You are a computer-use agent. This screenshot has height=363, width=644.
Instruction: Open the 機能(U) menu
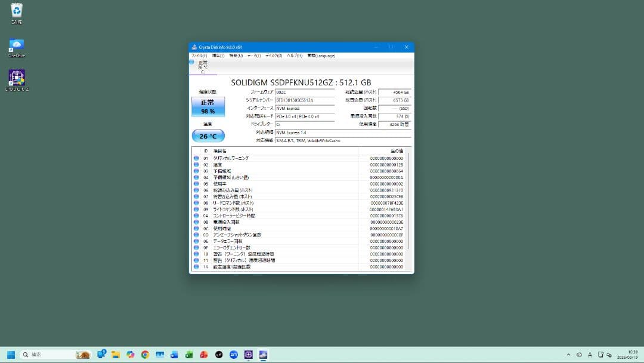pyautogui.click(x=236, y=56)
